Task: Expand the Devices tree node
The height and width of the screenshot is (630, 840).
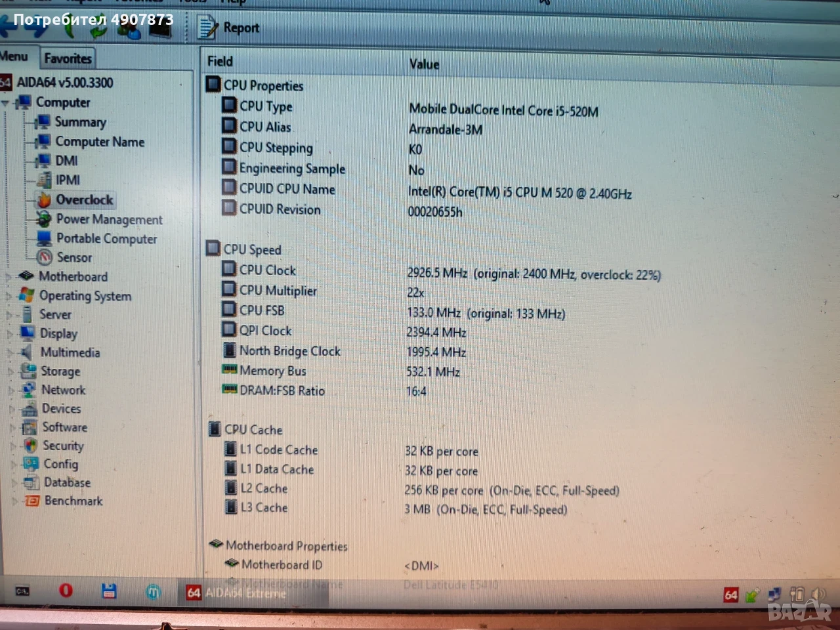Action: click(12, 409)
